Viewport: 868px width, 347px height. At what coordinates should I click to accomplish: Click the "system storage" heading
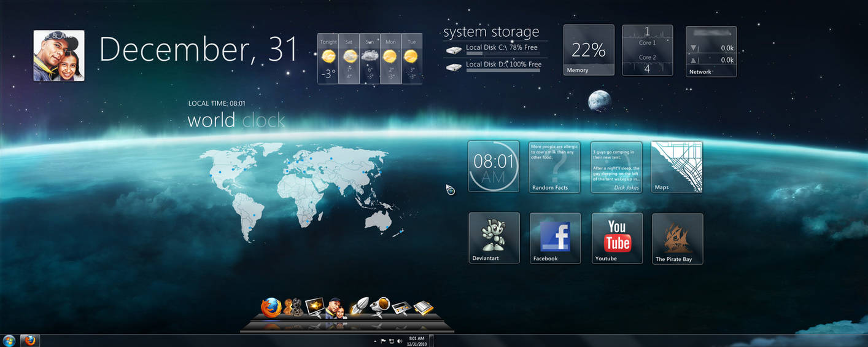[491, 32]
